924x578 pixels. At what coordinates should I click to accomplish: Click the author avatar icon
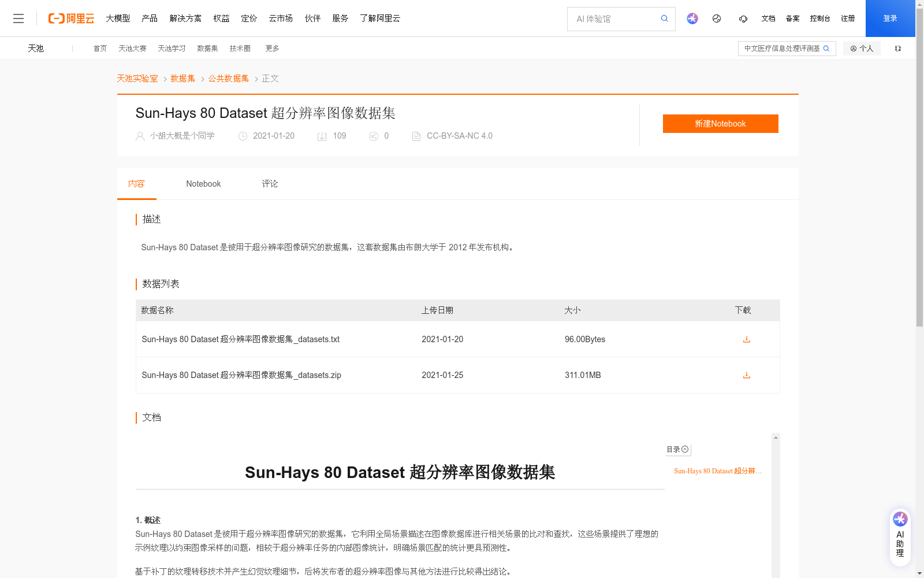coord(140,136)
